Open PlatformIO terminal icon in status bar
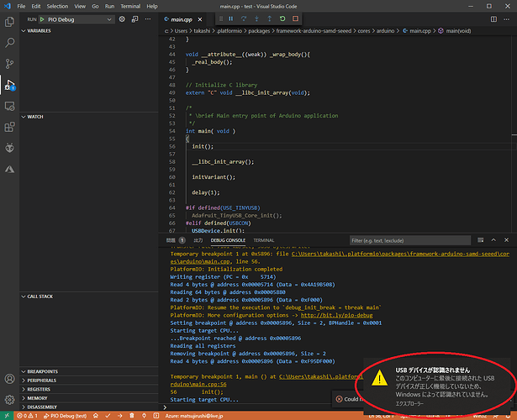The height and width of the screenshot is (420, 517). tap(156, 416)
